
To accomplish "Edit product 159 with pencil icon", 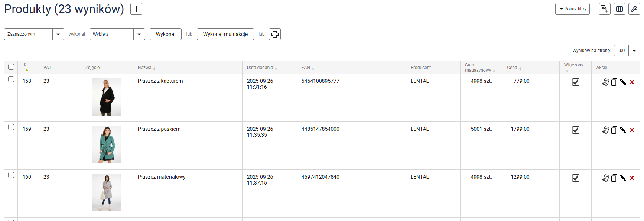I will click(x=623, y=130).
